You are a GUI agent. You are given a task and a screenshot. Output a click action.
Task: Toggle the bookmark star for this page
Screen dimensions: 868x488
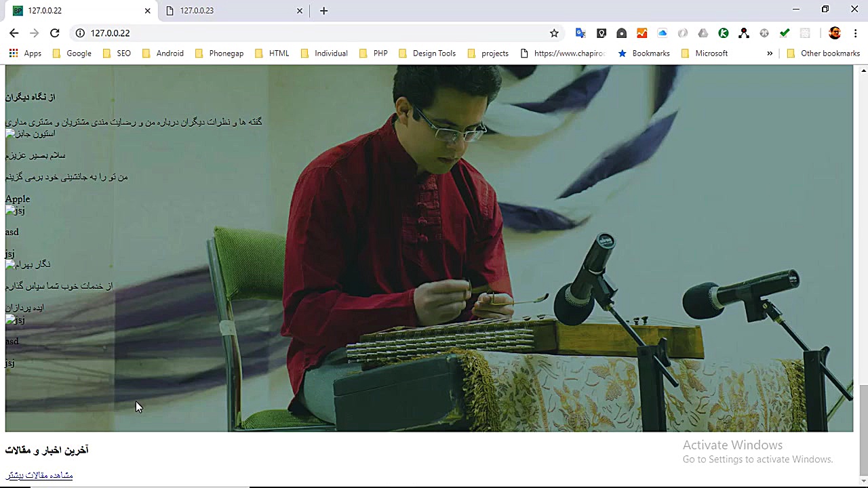tap(554, 33)
